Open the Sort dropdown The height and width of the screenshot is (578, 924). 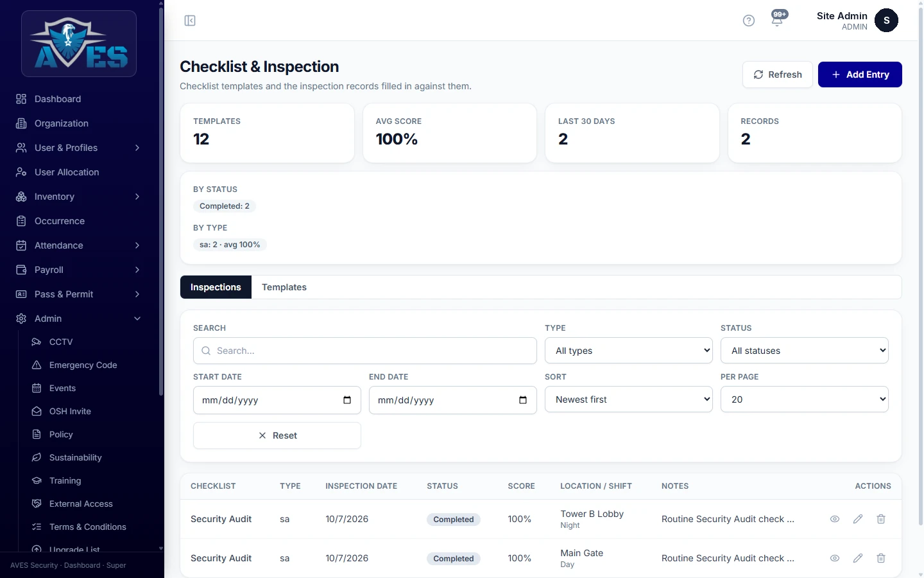point(629,399)
